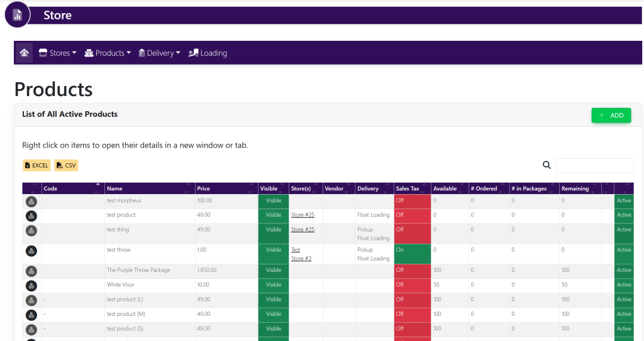The width and height of the screenshot is (644, 341).
Task: Expand the Stores dropdown menu
Action: click(x=57, y=53)
